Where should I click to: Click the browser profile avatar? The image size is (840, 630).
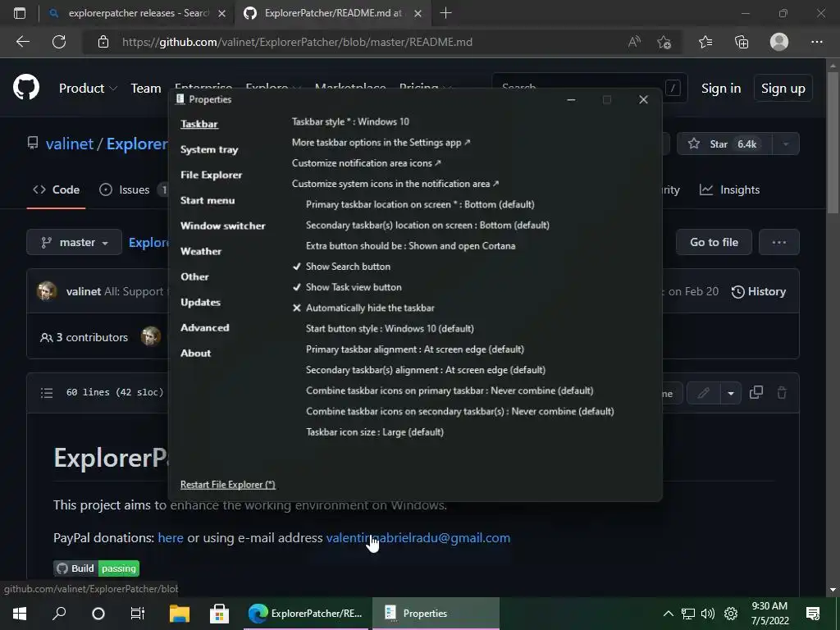click(x=779, y=42)
